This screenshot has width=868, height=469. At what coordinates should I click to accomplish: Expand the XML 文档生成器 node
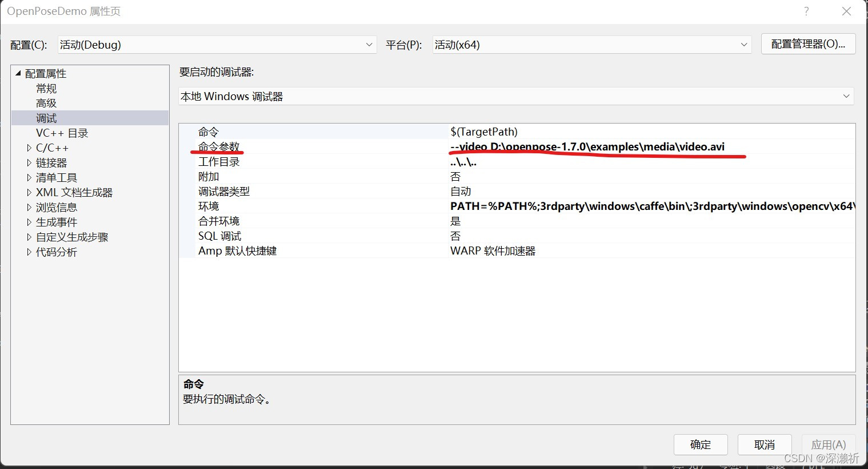click(29, 192)
